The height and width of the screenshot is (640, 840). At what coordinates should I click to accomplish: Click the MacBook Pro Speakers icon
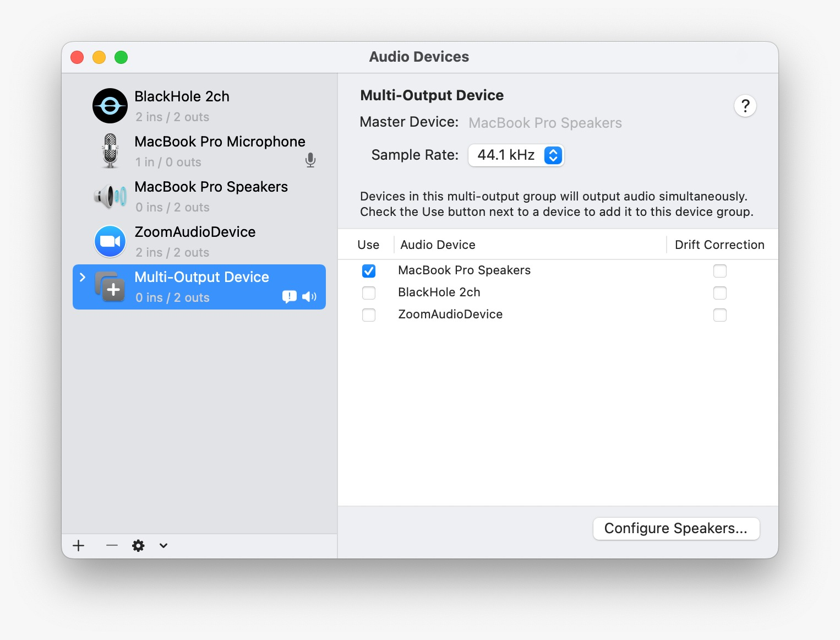(x=110, y=196)
